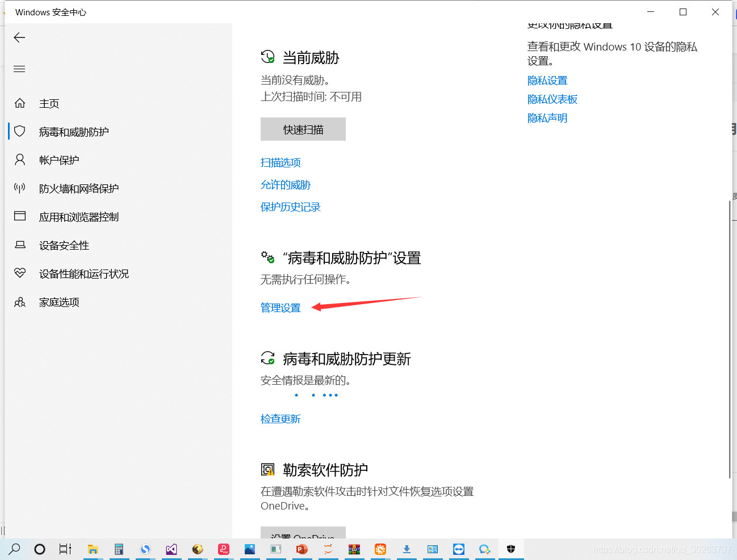
Task: Select 防火墙和网络保护 in the sidebar
Action: 79,189
